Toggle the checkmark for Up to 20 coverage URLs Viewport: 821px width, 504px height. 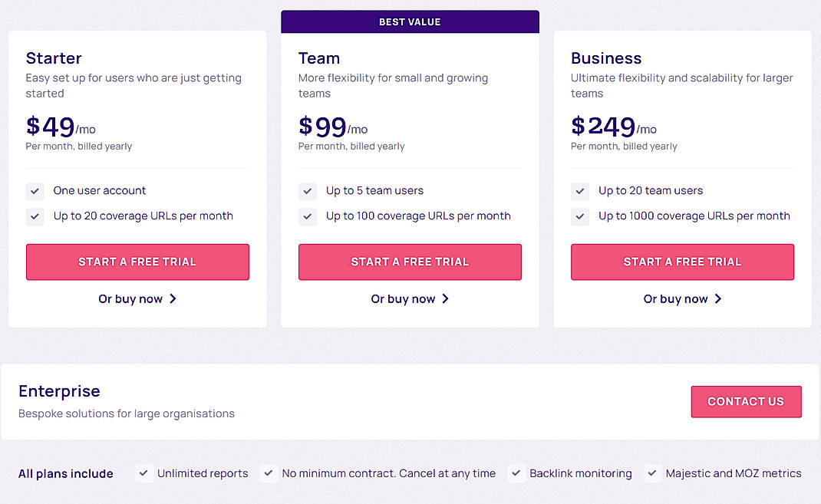coord(35,216)
